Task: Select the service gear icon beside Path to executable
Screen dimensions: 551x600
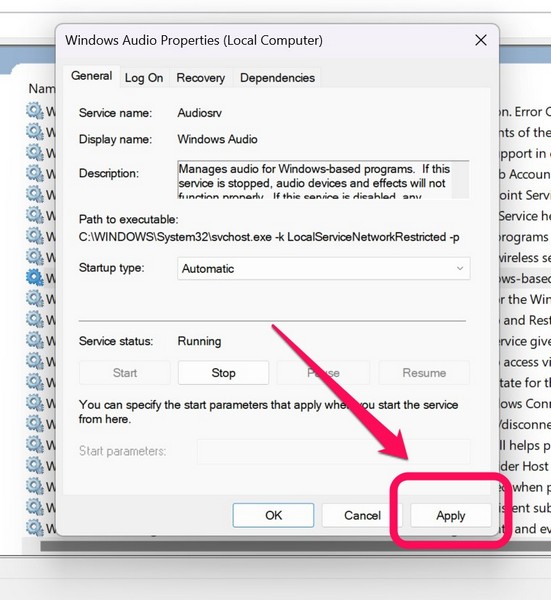Action: [x=35, y=215]
